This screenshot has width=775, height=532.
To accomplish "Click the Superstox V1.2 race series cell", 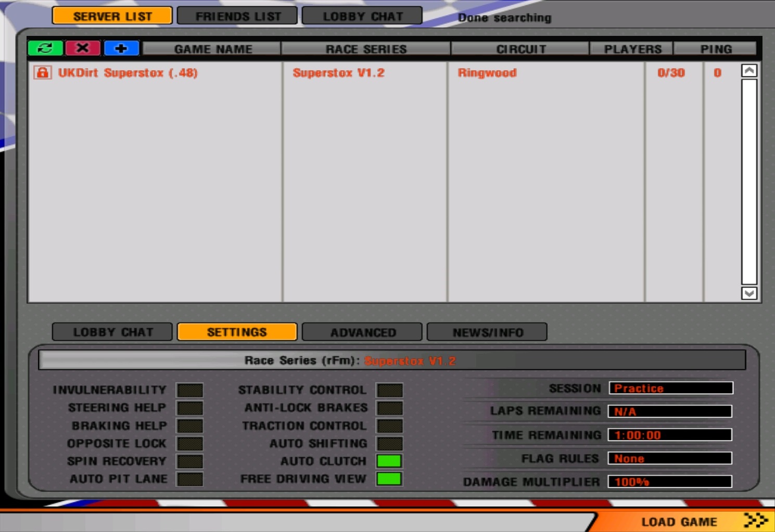I will 338,73.
